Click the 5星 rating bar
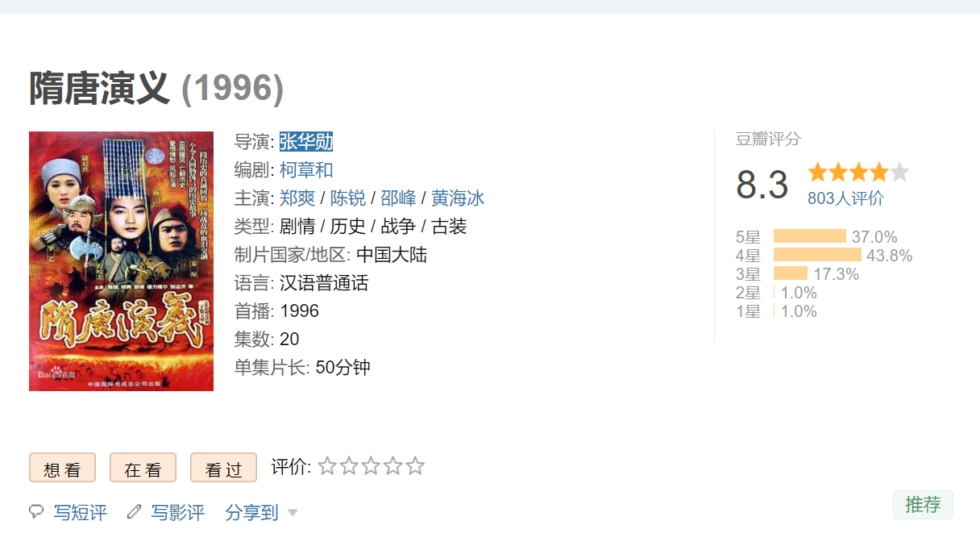The height and width of the screenshot is (546, 980). (810, 236)
